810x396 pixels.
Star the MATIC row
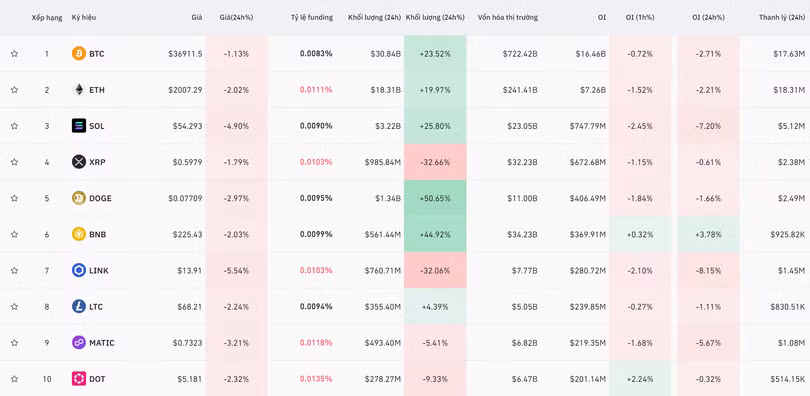[14, 343]
